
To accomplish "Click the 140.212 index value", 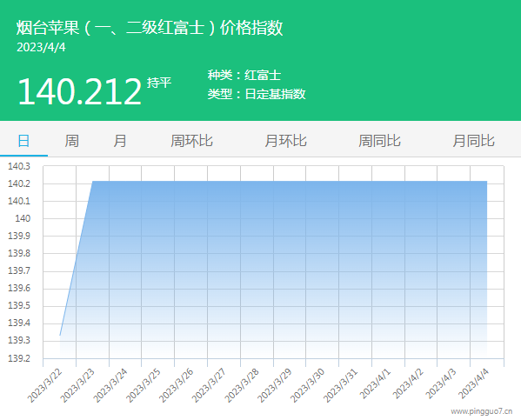I will pos(80,91).
